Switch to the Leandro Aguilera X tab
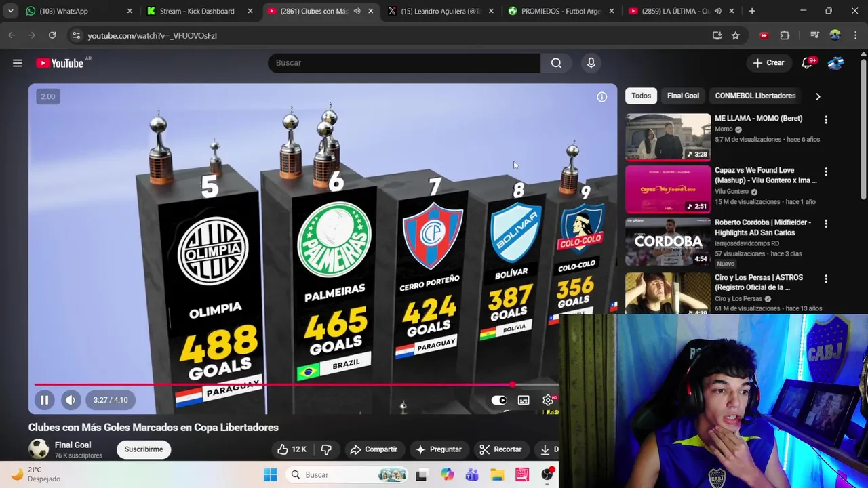 (441, 11)
